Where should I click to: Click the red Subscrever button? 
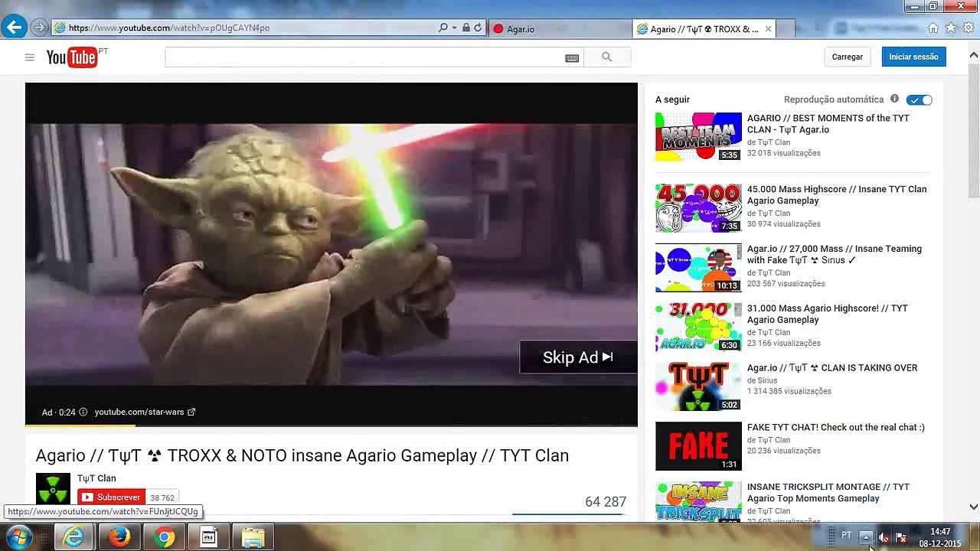pos(111,497)
